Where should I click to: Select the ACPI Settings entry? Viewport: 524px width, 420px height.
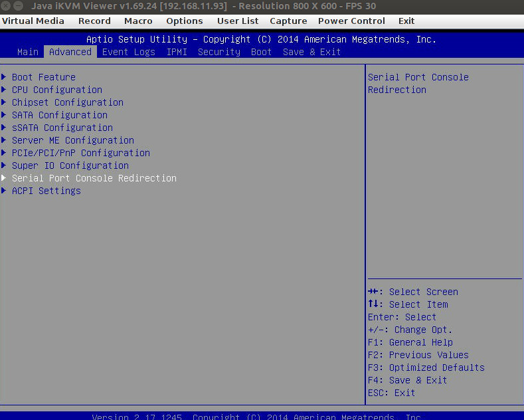[46, 191]
